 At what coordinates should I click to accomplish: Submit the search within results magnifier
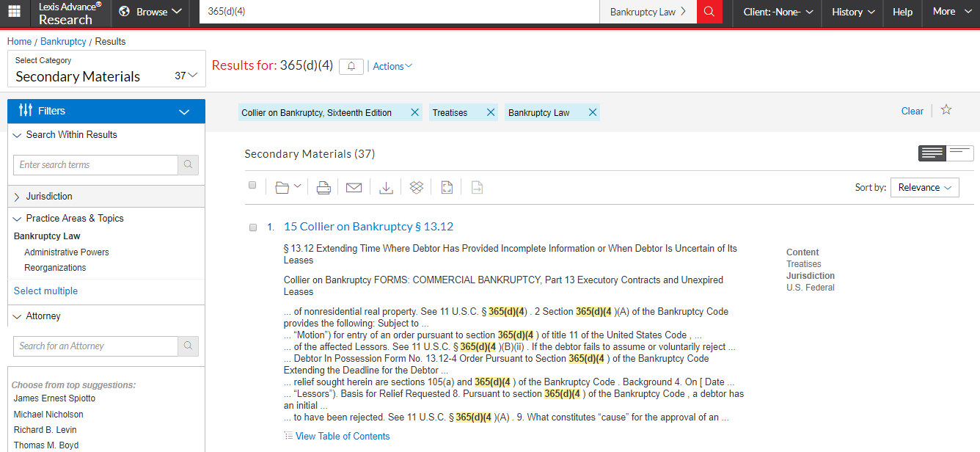tap(189, 165)
